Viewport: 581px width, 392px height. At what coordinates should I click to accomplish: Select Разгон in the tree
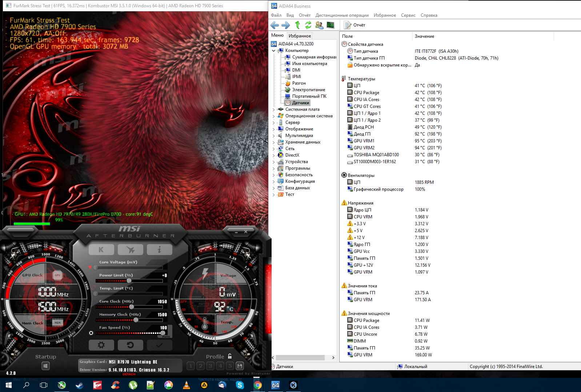pyautogui.click(x=296, y=83)
